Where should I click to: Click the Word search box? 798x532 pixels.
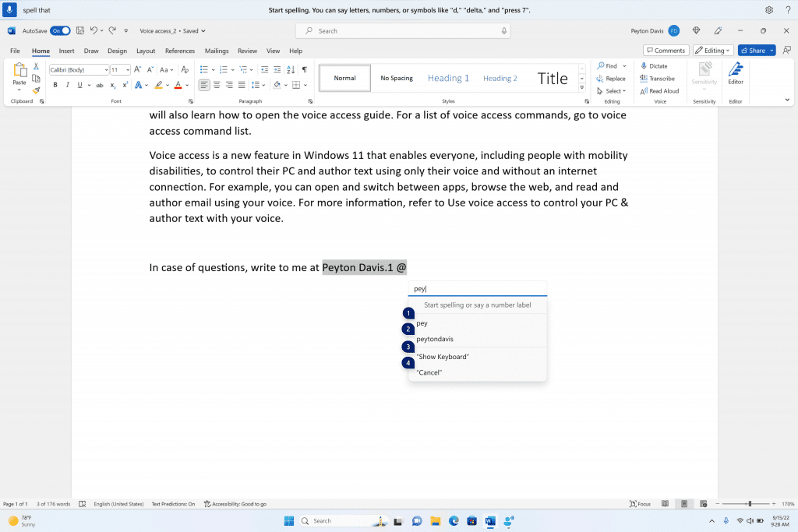402,30
